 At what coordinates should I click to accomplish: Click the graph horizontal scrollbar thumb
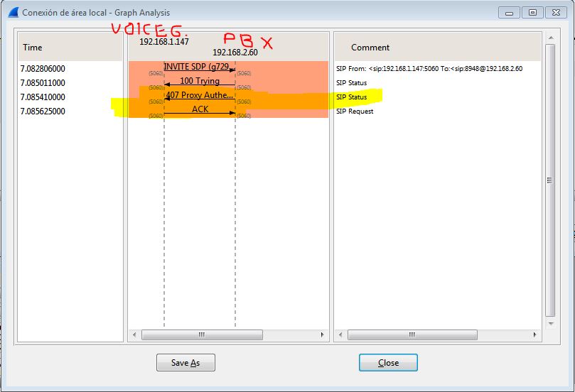click(x=202, y=334)
